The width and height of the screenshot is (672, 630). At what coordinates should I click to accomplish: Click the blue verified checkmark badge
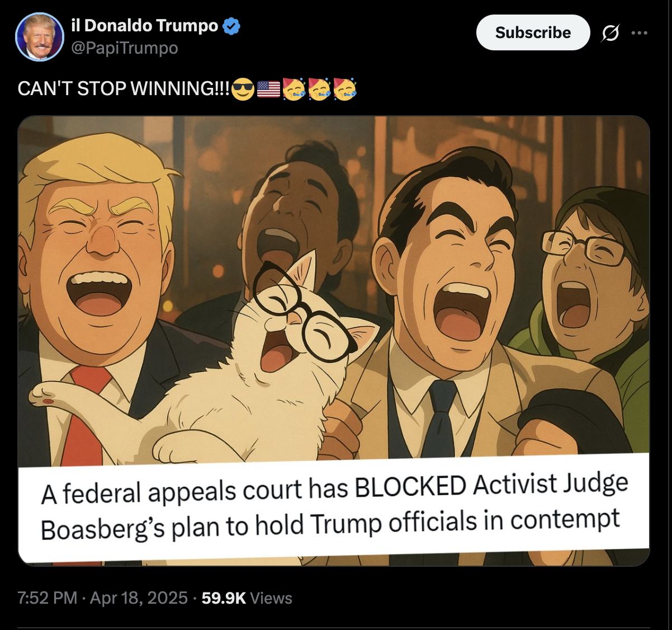click(231, 26)
